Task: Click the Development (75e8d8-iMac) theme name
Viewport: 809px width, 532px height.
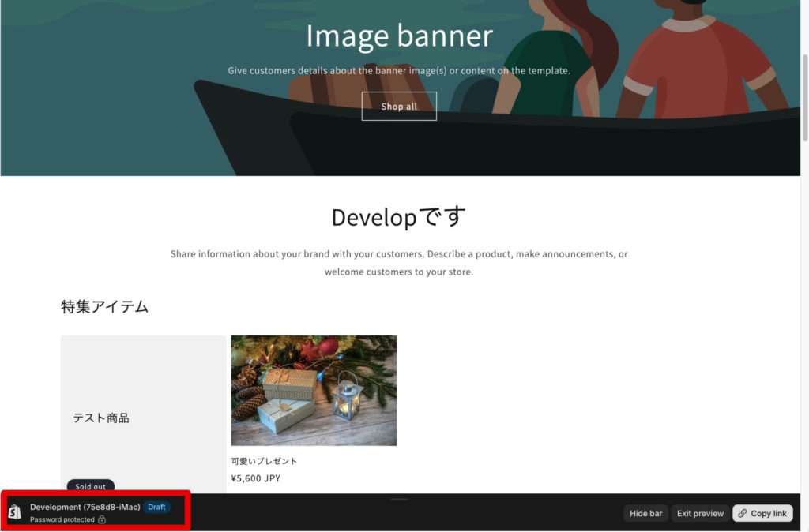Action: tap(85, 507)
